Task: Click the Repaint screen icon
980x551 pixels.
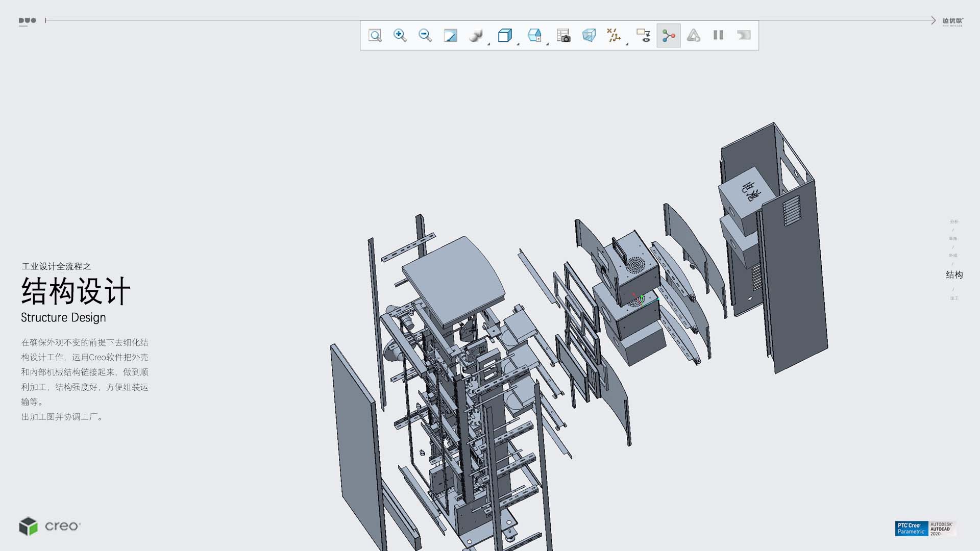Action: click(450, 35)
